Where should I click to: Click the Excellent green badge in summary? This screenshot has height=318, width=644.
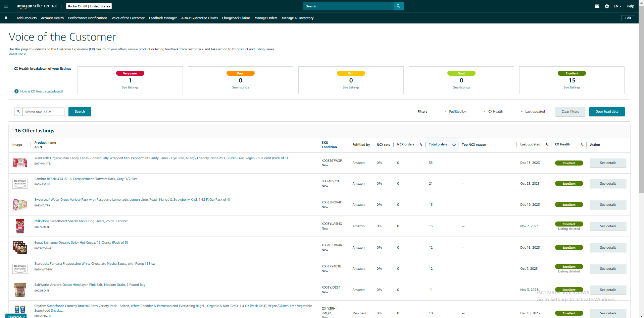572,73
